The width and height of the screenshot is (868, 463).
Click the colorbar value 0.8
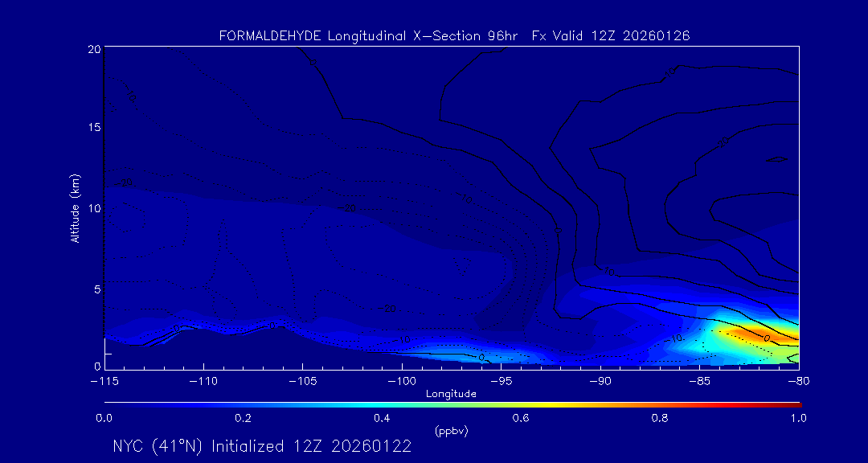pos(660,419)
